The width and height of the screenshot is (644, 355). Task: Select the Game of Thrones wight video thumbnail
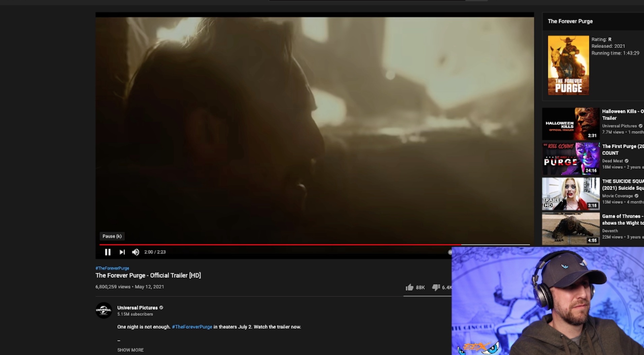click(570, 228)
